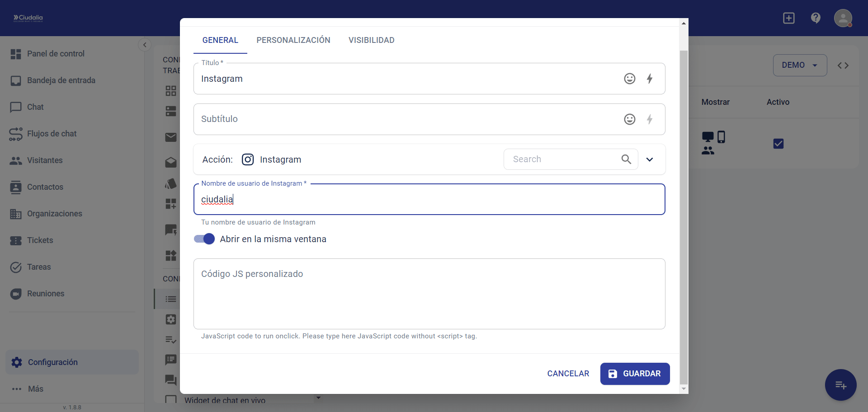Open emoji picker in Título field
The width and height of the screenshot is (868, 412).
click(x=629, y=79)
